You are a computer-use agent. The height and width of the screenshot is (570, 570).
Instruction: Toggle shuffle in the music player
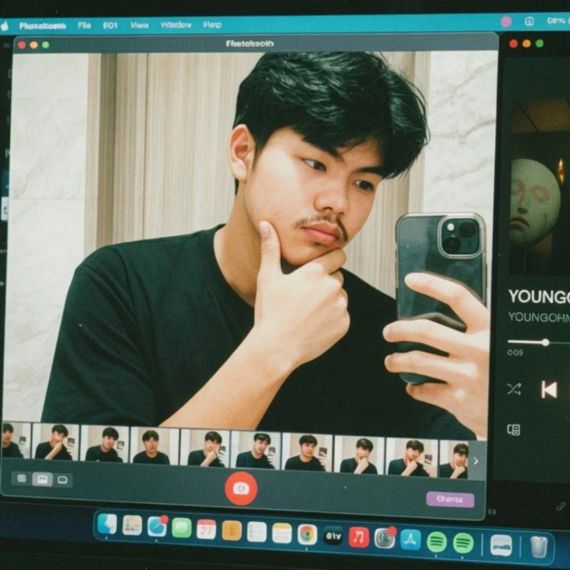pyautogui.click(x=514, y=389)
